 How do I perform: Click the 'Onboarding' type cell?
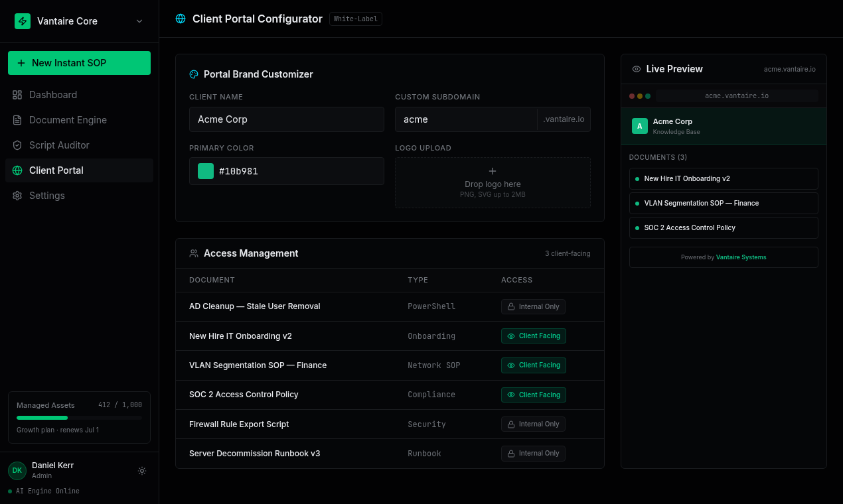coord(431,336)
